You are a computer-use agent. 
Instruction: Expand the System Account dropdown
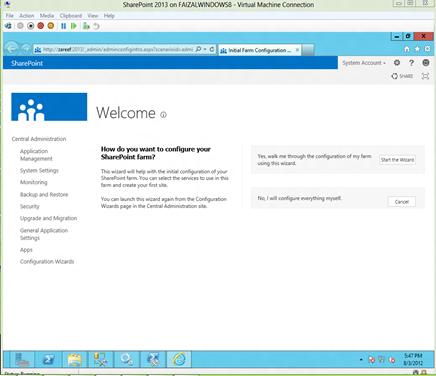point(364,63)
